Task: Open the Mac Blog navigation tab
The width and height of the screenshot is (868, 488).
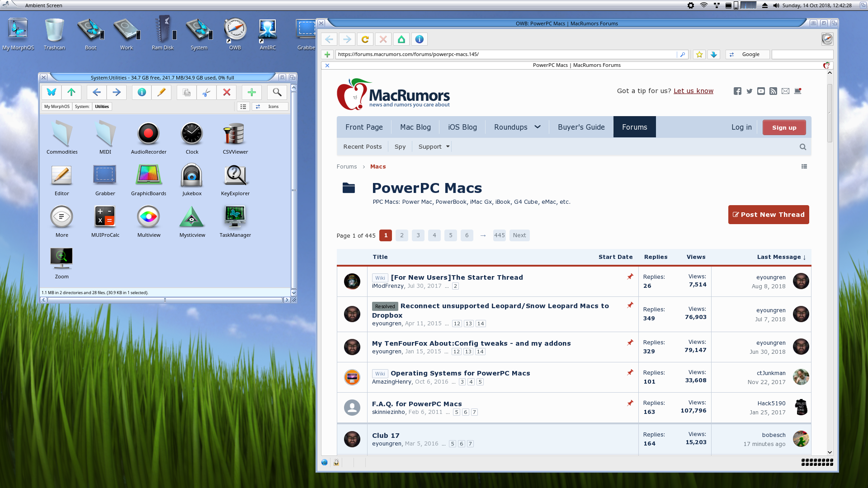Action: (x=415, y=127)
